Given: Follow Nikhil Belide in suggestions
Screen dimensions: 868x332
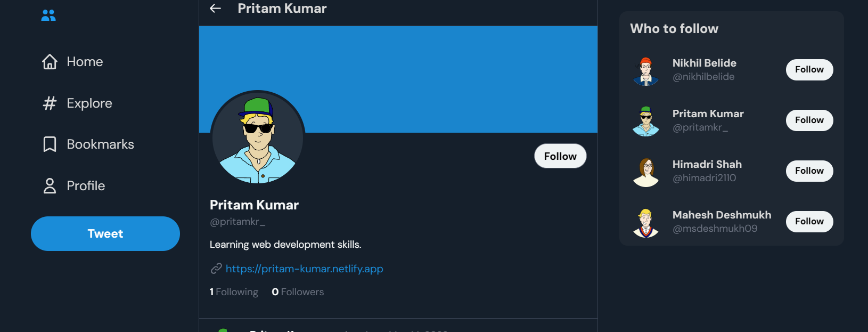Looking at the screenshot, I should click(809, 70).
